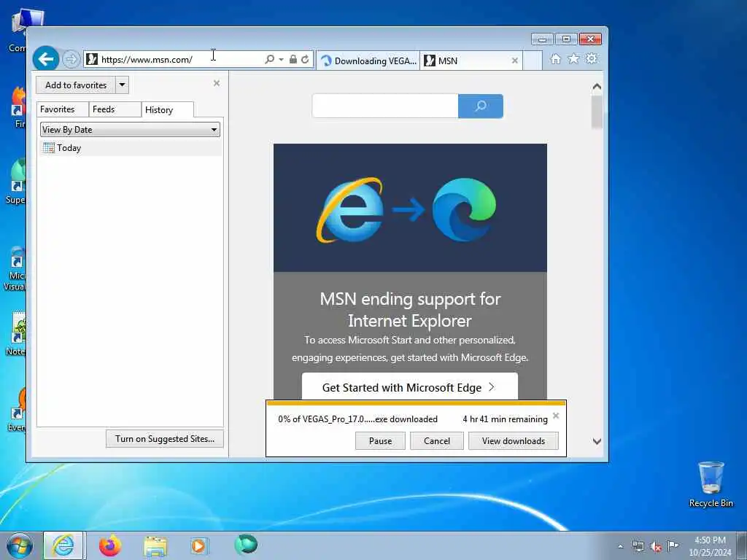
Task: Minimize the Internet Explorer window
Action: [x=542, y=39]
